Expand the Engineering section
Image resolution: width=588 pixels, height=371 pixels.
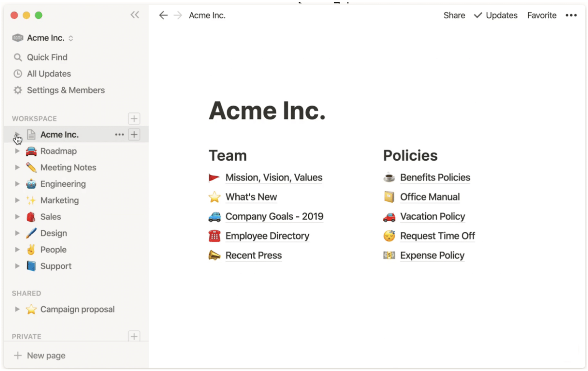17,184
